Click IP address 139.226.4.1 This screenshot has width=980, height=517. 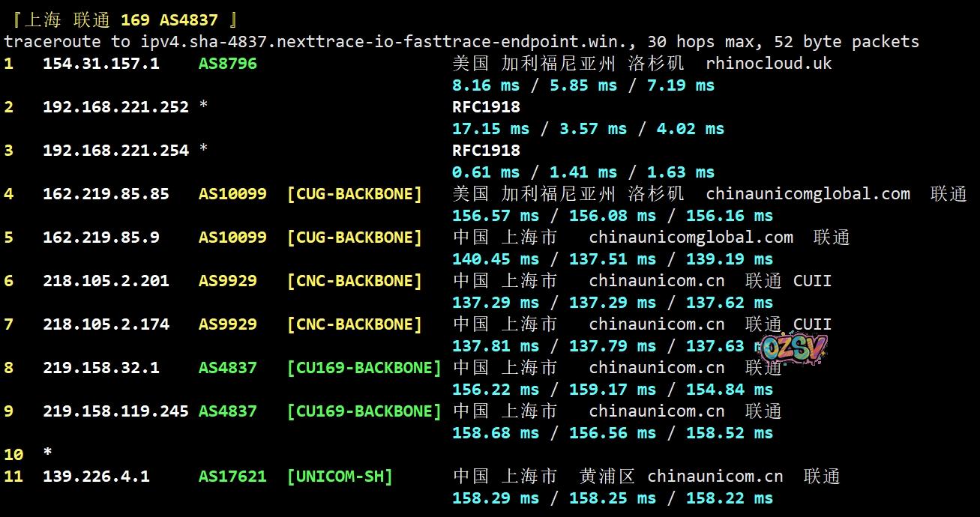(x=96, y=477)
